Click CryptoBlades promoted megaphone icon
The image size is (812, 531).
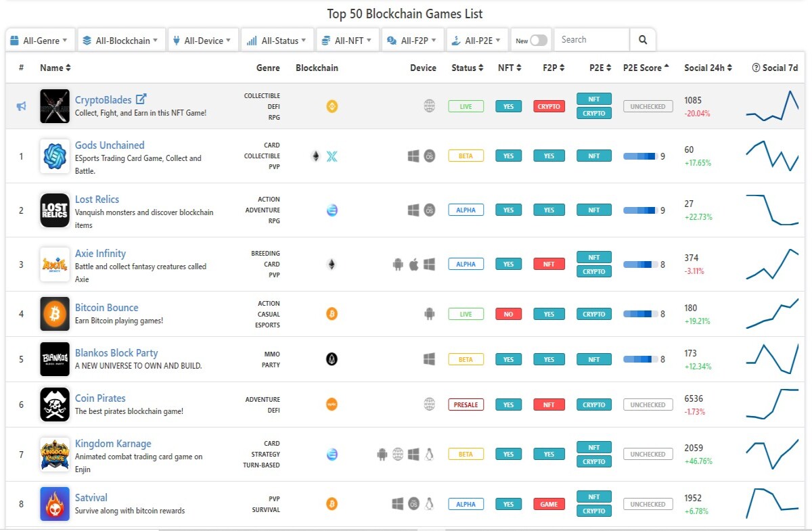tap(21, 106)
